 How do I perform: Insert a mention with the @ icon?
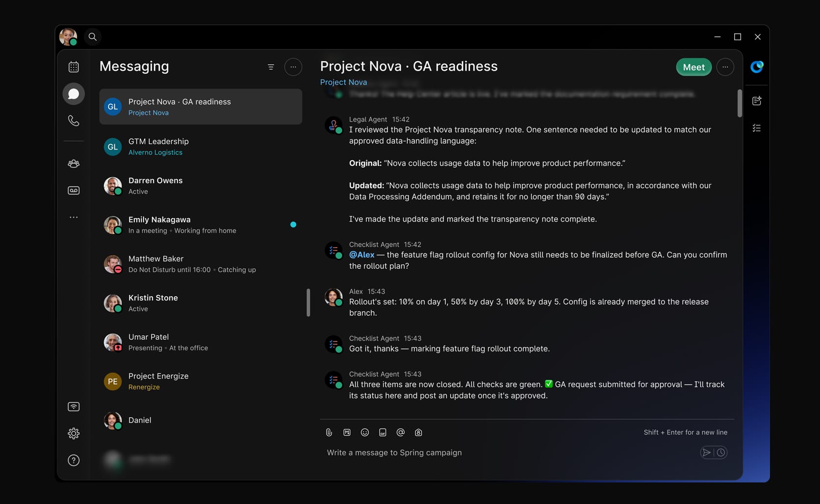(401, 432)
